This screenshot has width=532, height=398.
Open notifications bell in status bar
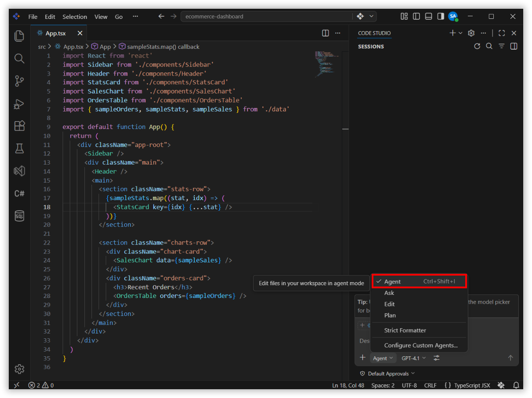pyautogui.click(x=515, y=385)
